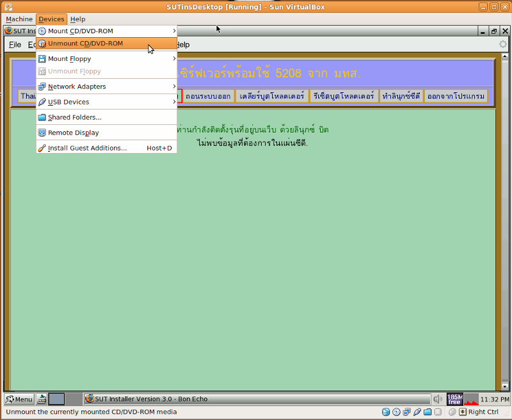Click the mouse integration status icon
512x420 pixels.
coord(452,412)
